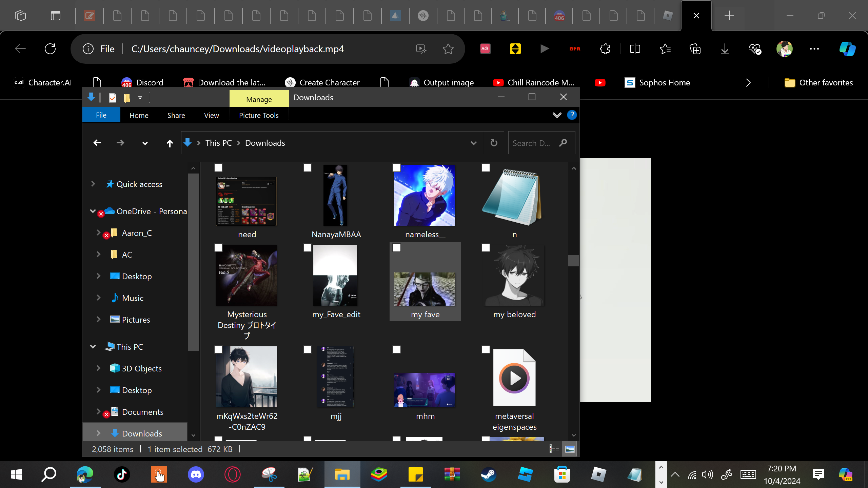Open the File menu in Explorer
The image size is (868, 488).
click(101, 115)
